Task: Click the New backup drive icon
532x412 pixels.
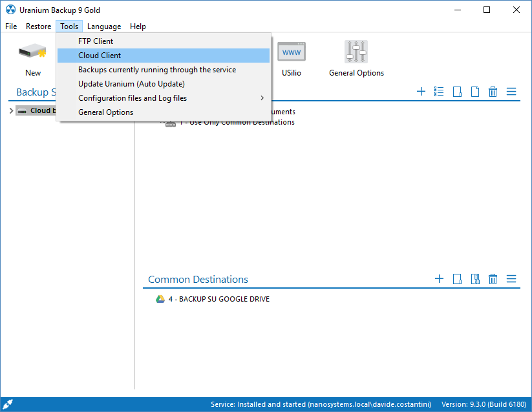Action: 32,52
